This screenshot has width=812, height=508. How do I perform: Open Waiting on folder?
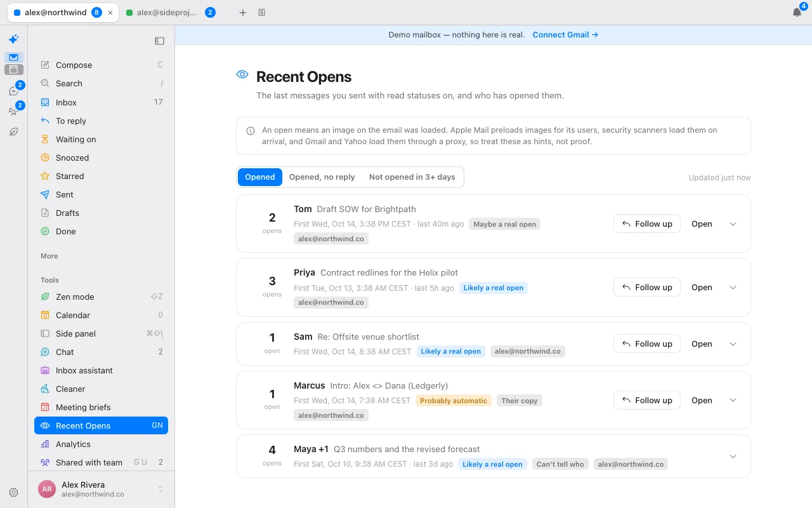101,139
